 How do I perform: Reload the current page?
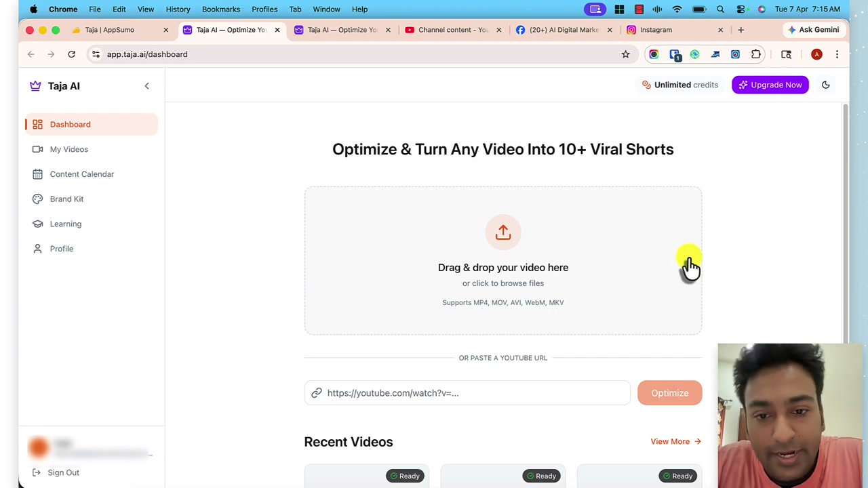(71, 54)
